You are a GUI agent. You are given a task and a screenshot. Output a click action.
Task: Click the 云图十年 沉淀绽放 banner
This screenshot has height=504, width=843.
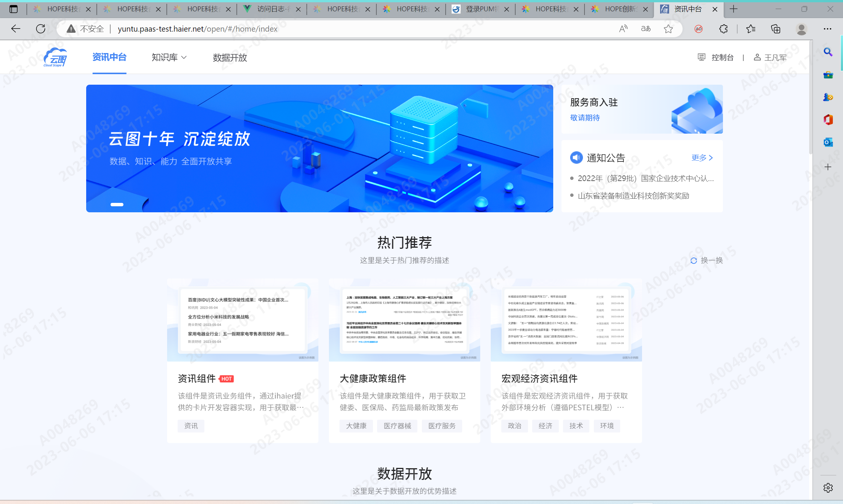[320, 148]
